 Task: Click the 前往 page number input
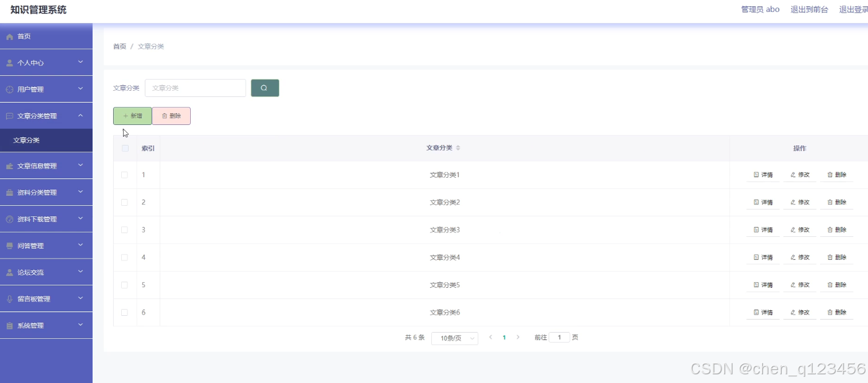coord(560,337)
